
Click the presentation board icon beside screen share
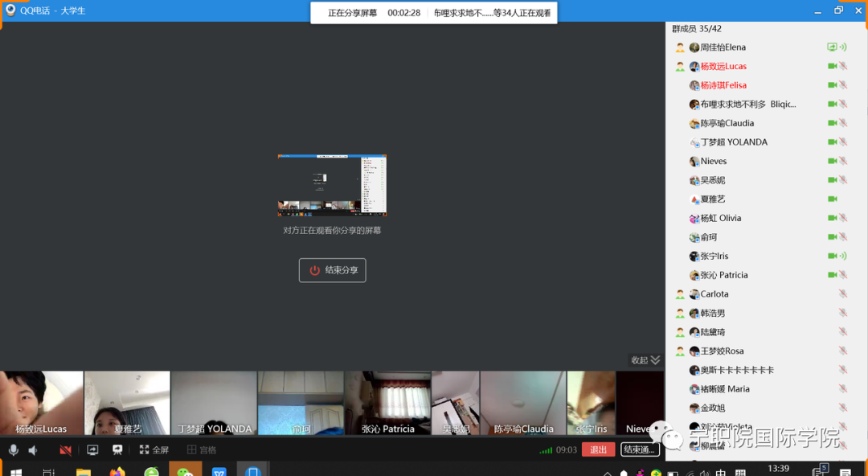pyautogui.click(x=117, y=450)
